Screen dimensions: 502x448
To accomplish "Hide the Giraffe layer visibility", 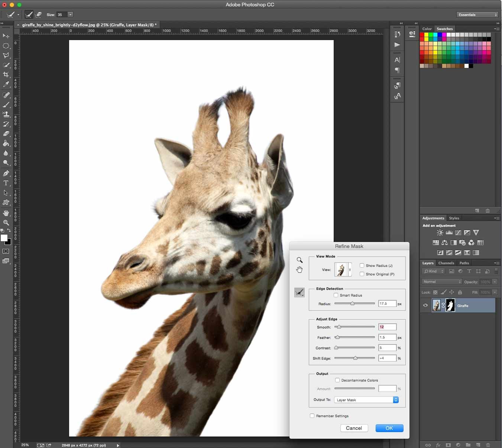I will click(x=425, y=305).
